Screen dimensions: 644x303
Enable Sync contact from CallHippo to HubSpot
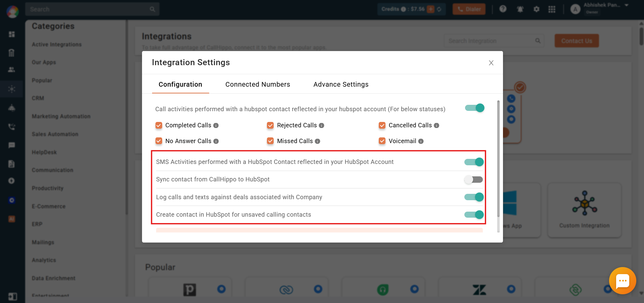[x=473, y=180]
